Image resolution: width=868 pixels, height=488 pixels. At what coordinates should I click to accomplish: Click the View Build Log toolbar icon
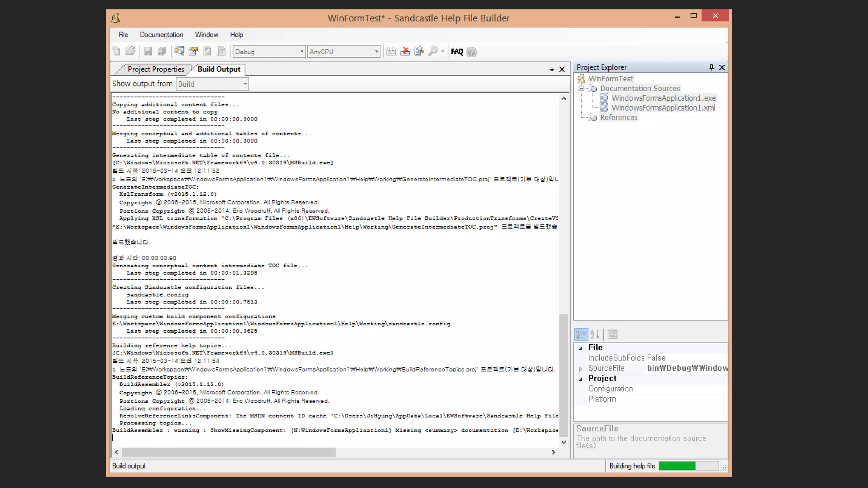pos(419,52)
